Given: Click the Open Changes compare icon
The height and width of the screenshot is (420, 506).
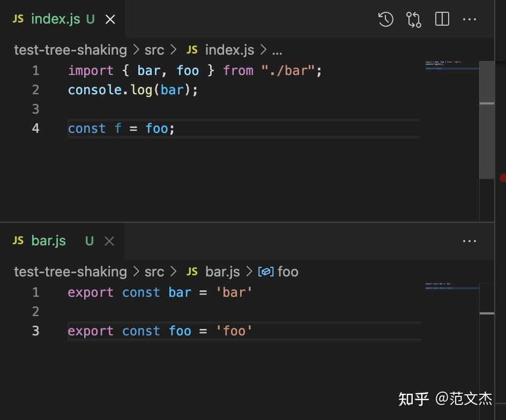Looking at the screenshot, I should pyautogui.click(x=413, y=19).
